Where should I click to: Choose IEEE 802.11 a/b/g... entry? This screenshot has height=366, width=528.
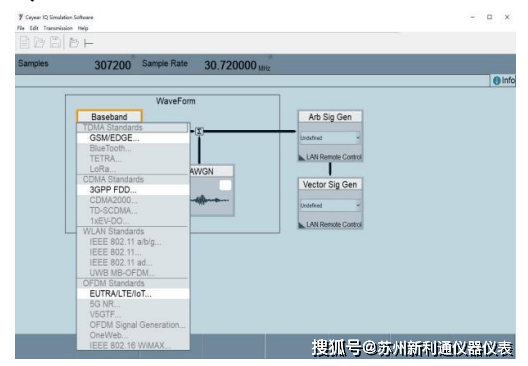pyautogui.click(x=133, y=242)
